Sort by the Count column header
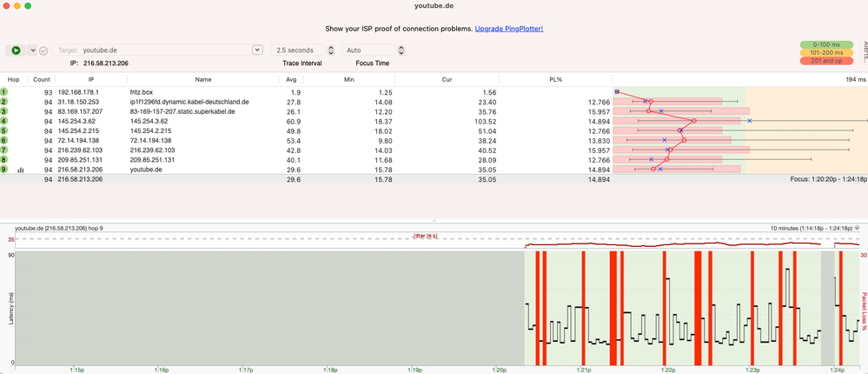The image size is (868, 374). (42, 80)
